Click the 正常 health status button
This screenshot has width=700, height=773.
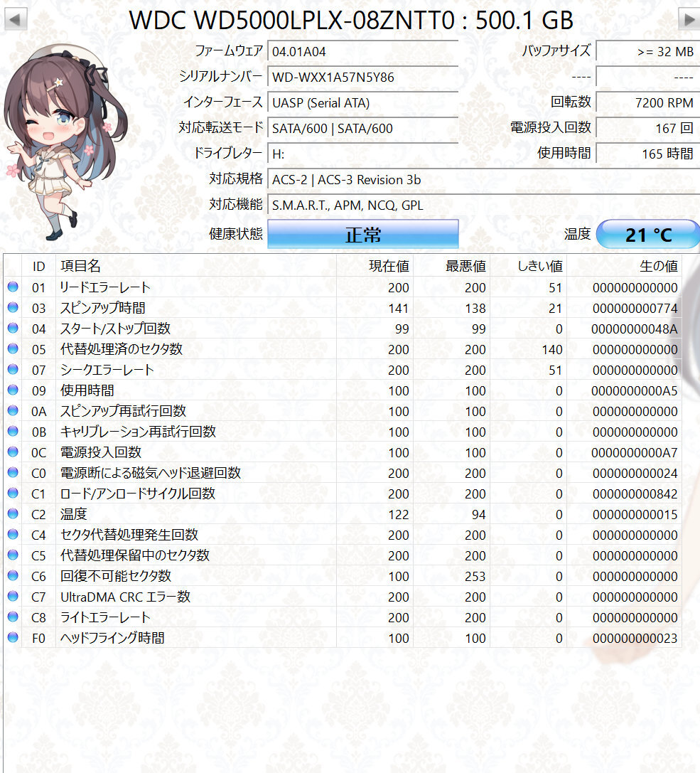[x=363, y=234]
